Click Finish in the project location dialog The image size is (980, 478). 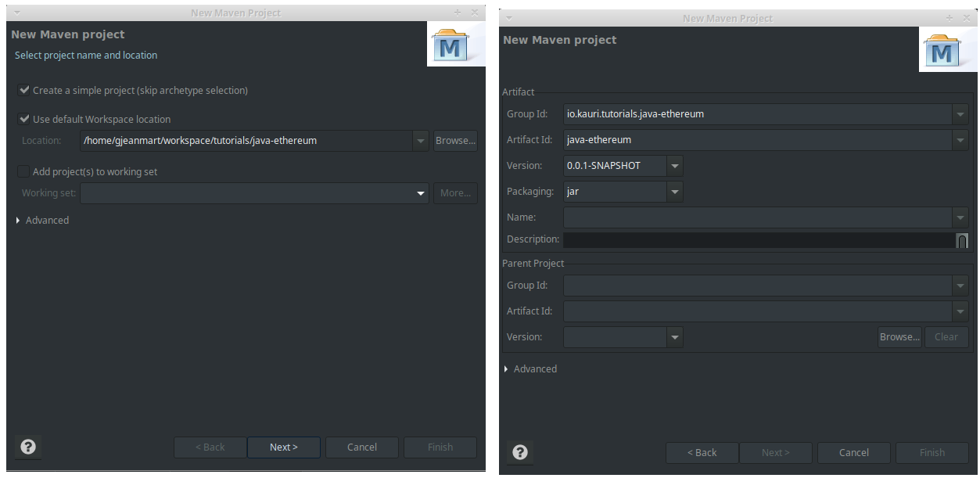[x=440, y=447]
